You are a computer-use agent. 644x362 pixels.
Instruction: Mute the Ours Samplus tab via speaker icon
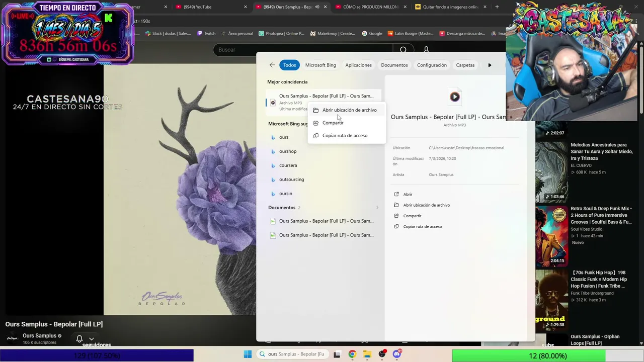[x=317, y=7]
